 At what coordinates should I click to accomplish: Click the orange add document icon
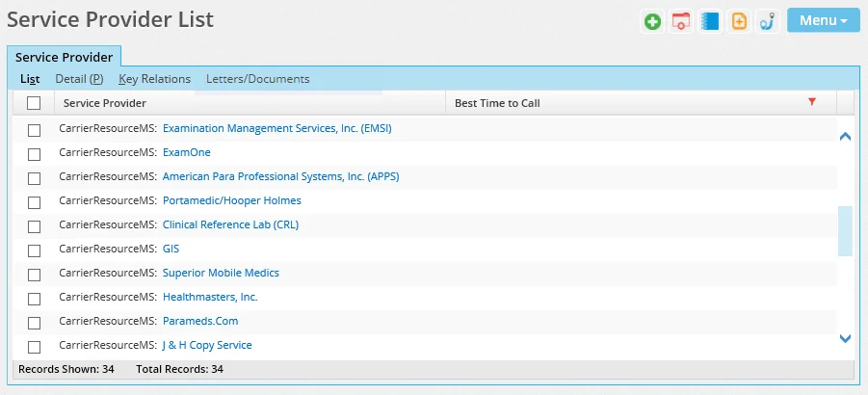pos(739,21)
